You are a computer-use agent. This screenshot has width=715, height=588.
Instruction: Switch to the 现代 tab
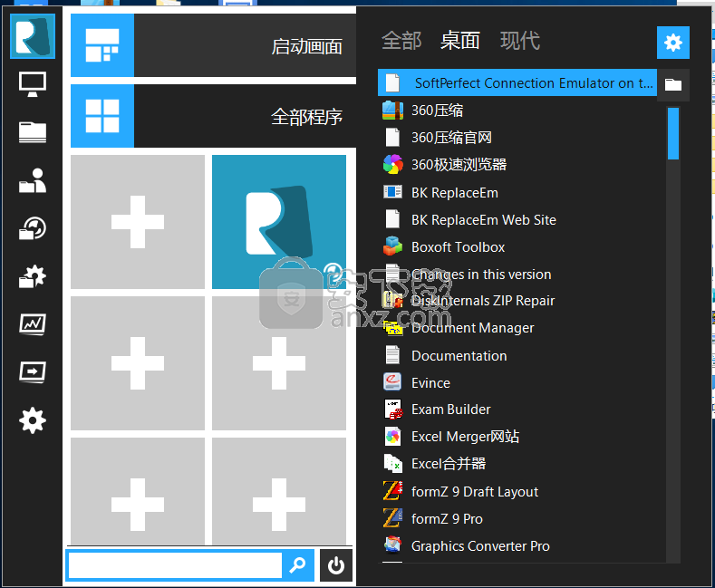pos(520,41)
